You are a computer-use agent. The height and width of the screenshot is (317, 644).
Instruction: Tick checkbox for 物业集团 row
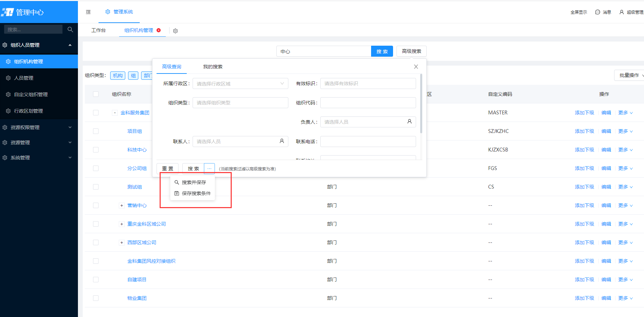point(96,298)
